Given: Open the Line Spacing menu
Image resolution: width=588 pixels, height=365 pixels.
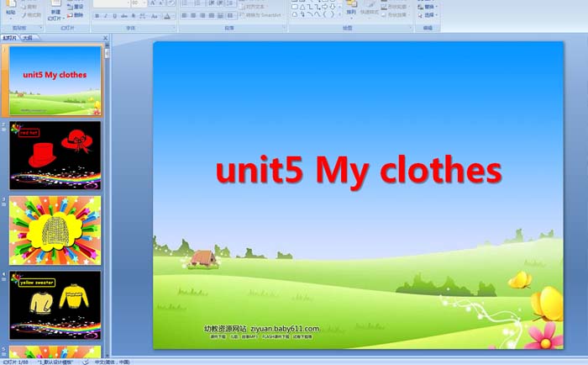Looking at the screenshot, I should 231,3.
